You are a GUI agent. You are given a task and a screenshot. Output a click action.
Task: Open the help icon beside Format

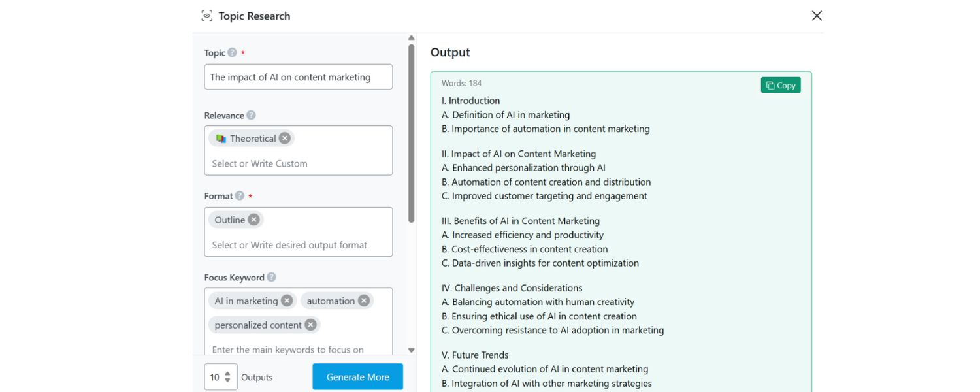[x=240, y=195]
